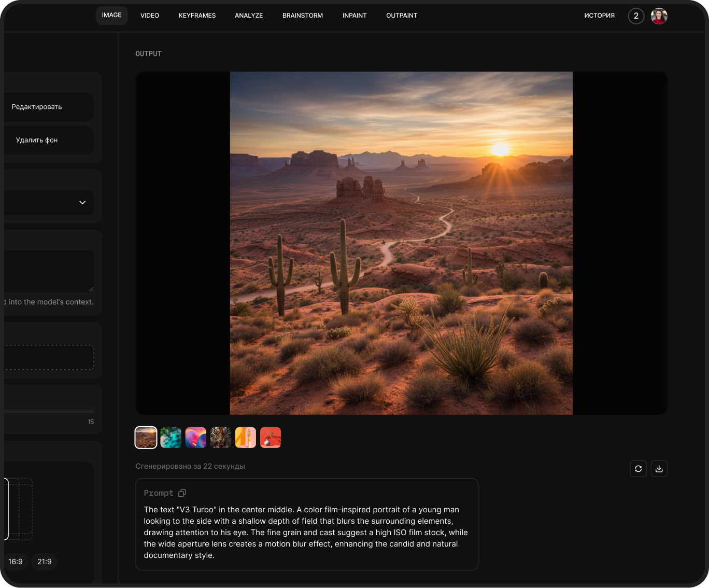Viewport: 709px width, 588px height.
Task: Pick the red vase with flowers thumbnail
Action: tap(271, 438)
